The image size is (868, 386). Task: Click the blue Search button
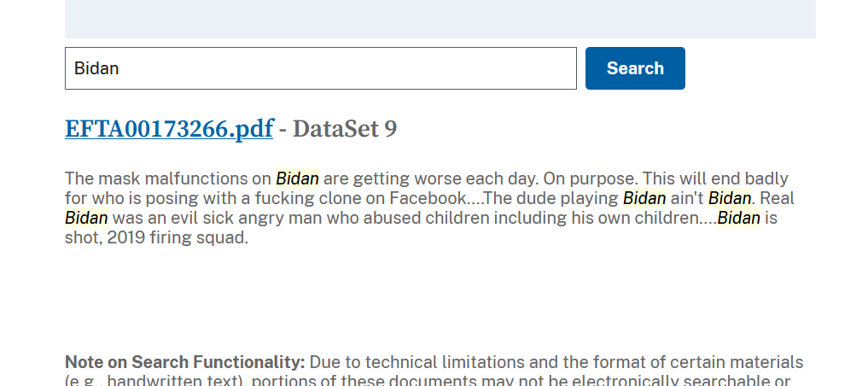click(x=635, y=68)
